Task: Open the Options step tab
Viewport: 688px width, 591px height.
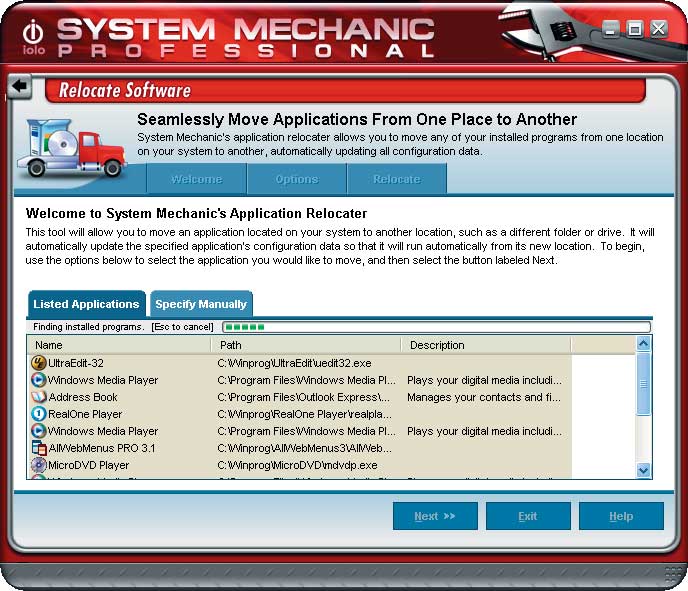Action: pos(297,179)
